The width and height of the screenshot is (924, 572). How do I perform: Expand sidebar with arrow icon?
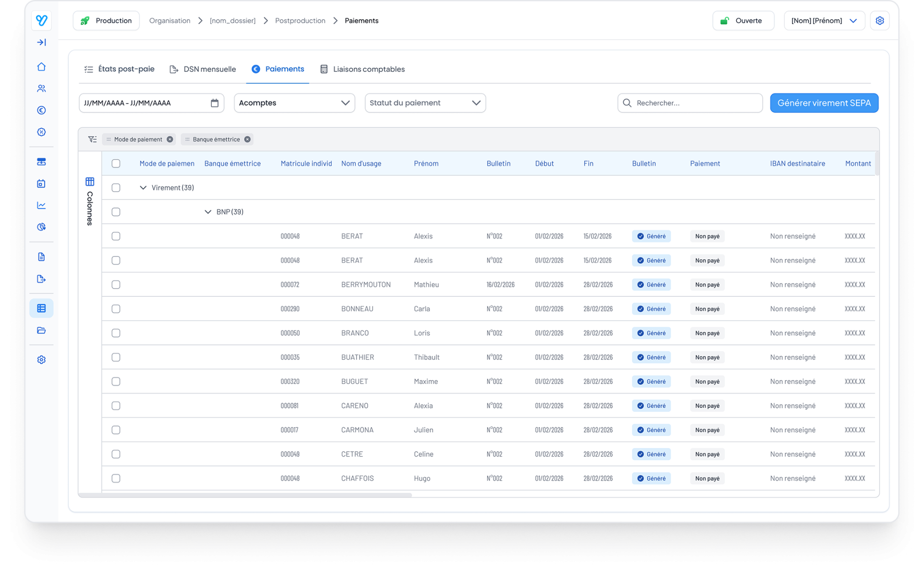(x=41, y=42)
